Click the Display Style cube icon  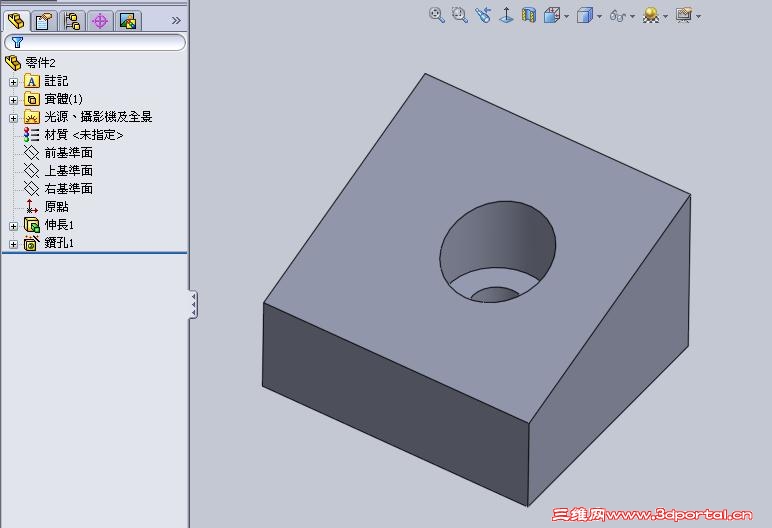click(584, 16)
